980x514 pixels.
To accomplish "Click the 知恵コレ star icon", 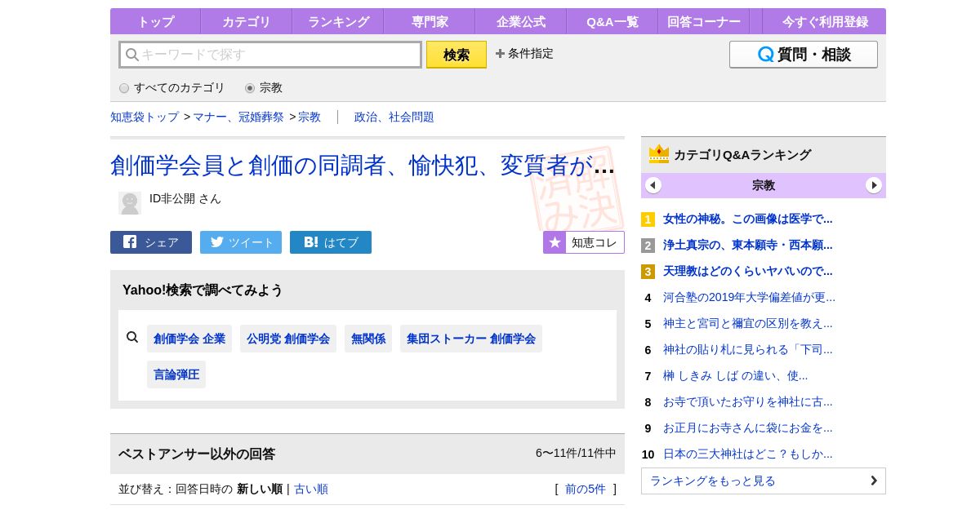I will point(555,242).
